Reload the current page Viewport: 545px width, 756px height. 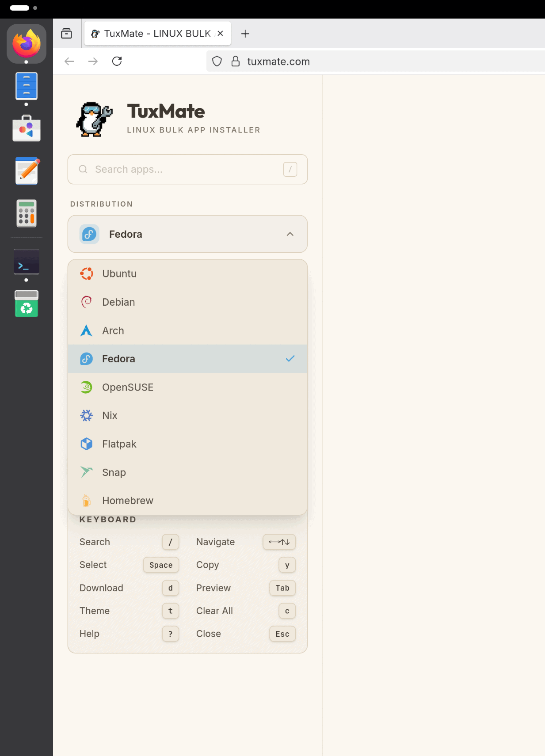(x=117, y=61)
